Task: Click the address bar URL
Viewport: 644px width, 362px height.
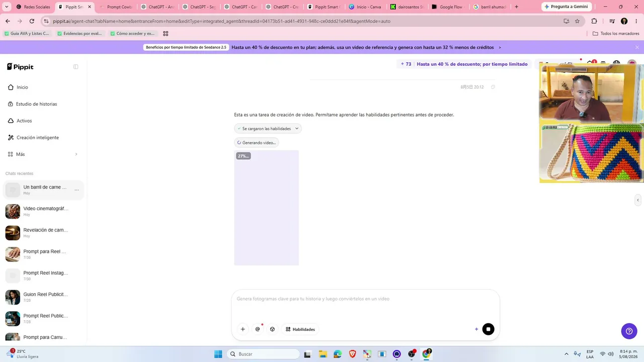Action: coord(221,21)
